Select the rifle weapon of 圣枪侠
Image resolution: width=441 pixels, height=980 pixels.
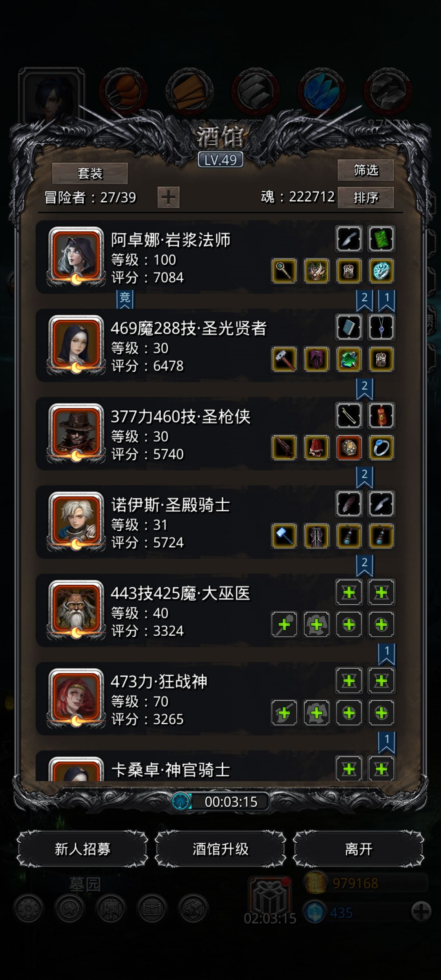(284, 448)
